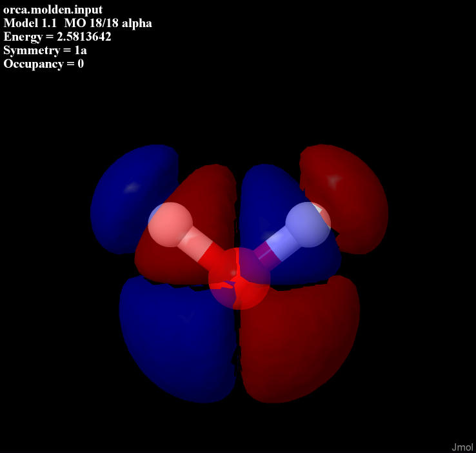Click the "Energy = 2.5813642" value
The width and height of the screenshot is (476, 453).
57,37
